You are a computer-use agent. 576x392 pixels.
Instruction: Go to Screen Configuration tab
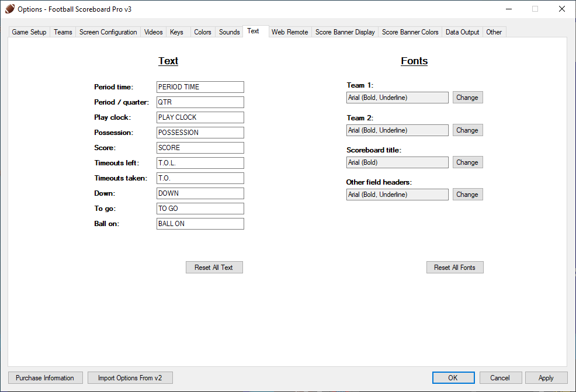(108, 32)
